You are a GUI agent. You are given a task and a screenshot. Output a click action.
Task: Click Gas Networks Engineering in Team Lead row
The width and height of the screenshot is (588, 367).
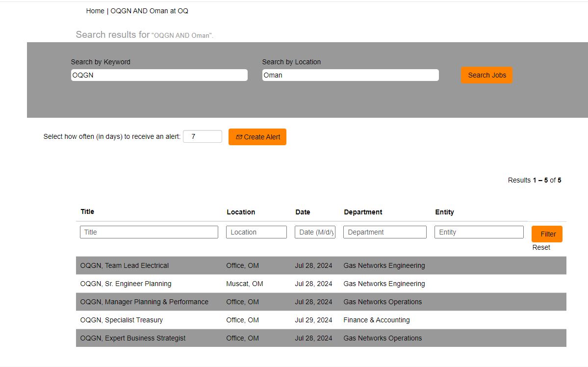click(x=384, y=265)
